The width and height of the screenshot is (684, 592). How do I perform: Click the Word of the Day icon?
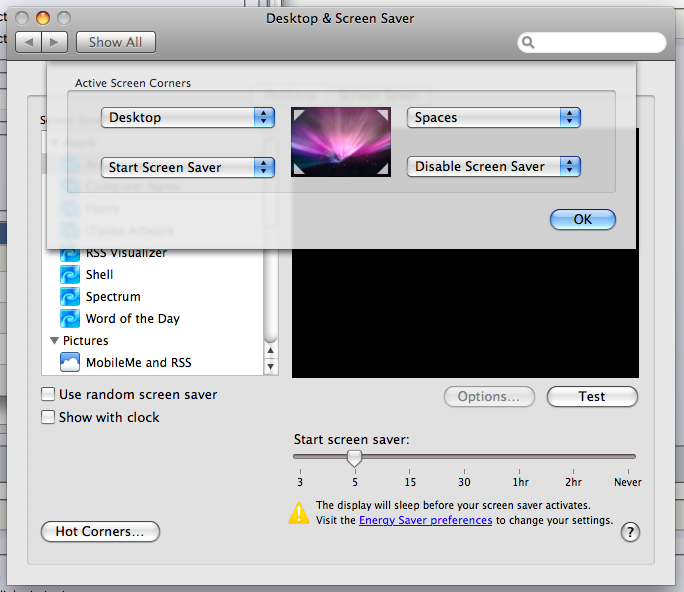(x=70, y=318)
